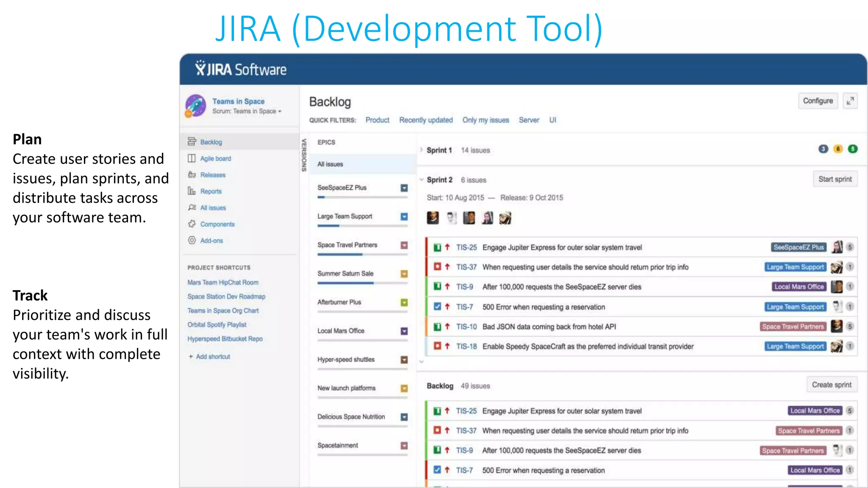Click the assignee avatar on Sprint 2 TIS-18 row
The height and width of the screenshot is (488, 868).
[837, 346]
